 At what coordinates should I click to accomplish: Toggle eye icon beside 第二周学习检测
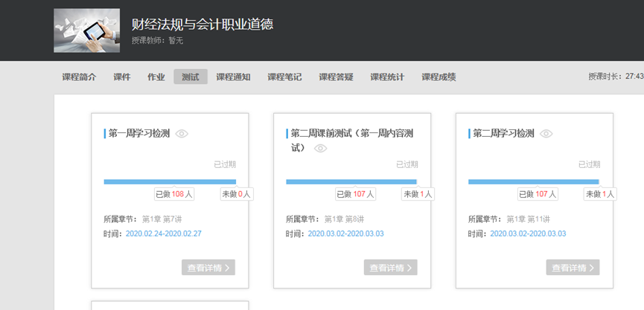(546, 134)
